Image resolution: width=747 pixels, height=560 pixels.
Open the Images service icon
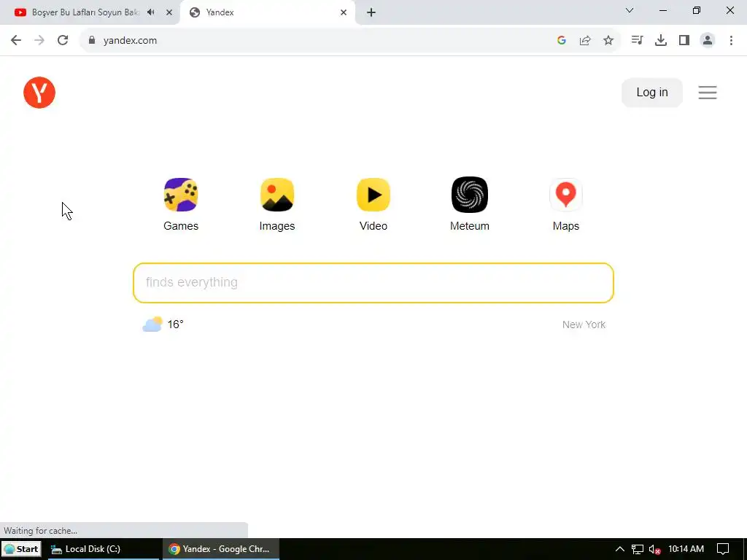coord(276,195)
